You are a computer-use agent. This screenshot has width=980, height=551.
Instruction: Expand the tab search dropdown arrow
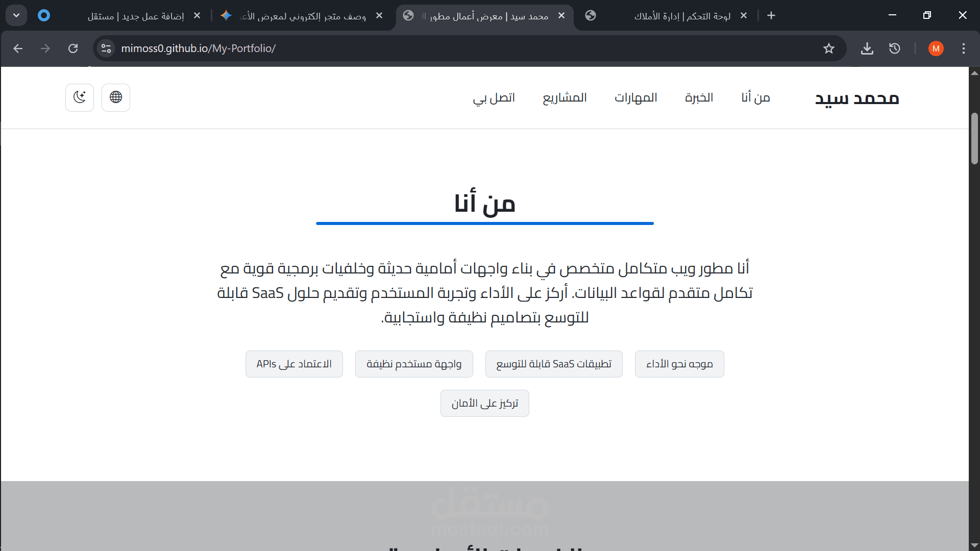[16, 15]
